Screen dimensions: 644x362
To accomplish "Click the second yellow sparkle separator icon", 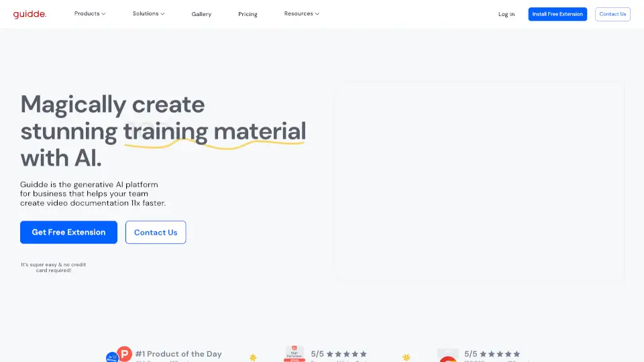I will (406, 357).
